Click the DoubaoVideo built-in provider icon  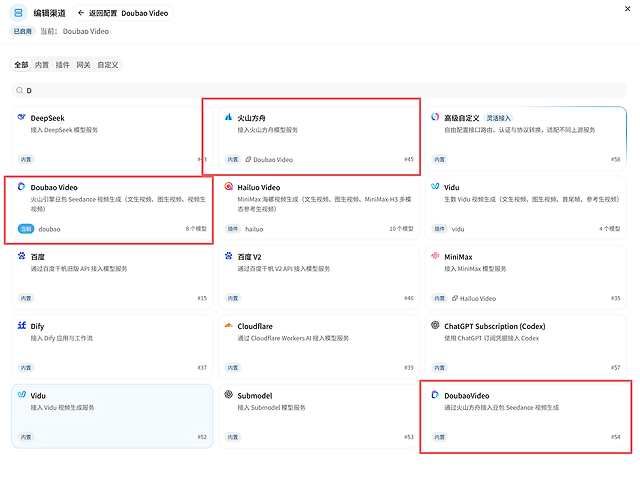click(435, 395)
